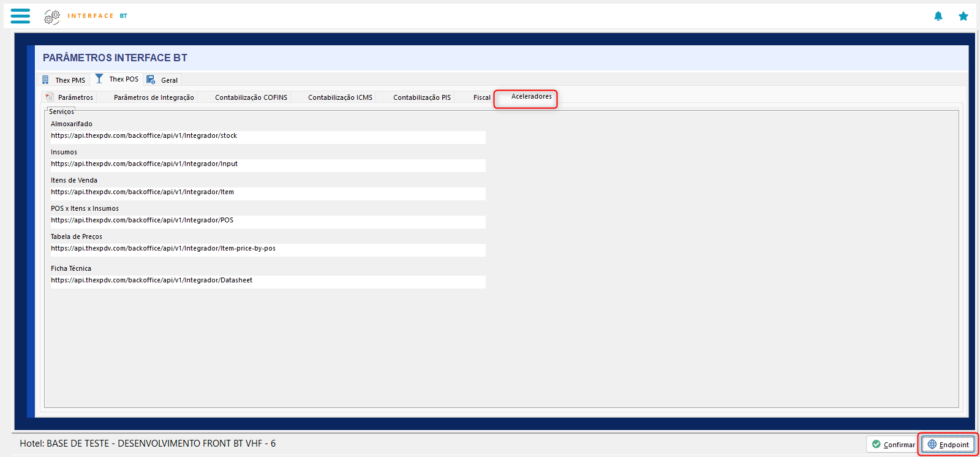Click the Ficha Técnica URL field
980x457 pixels.
pos(268,281)
